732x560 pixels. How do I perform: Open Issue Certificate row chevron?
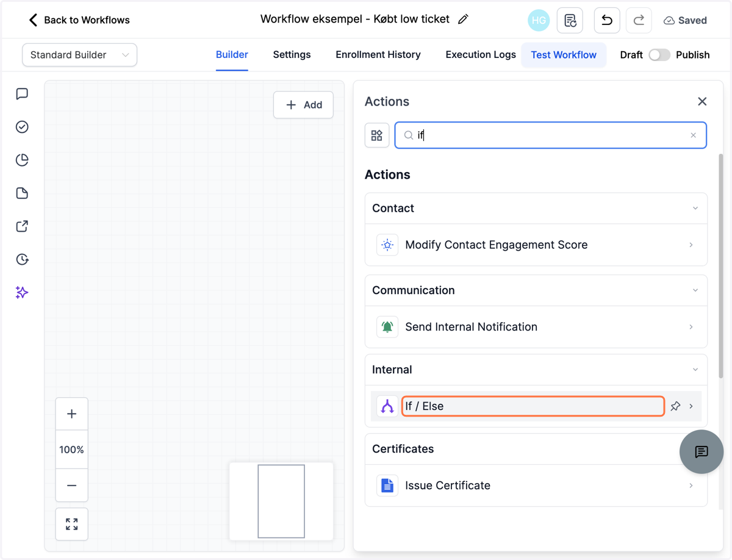pyautogui.click(x=691, y=486)
